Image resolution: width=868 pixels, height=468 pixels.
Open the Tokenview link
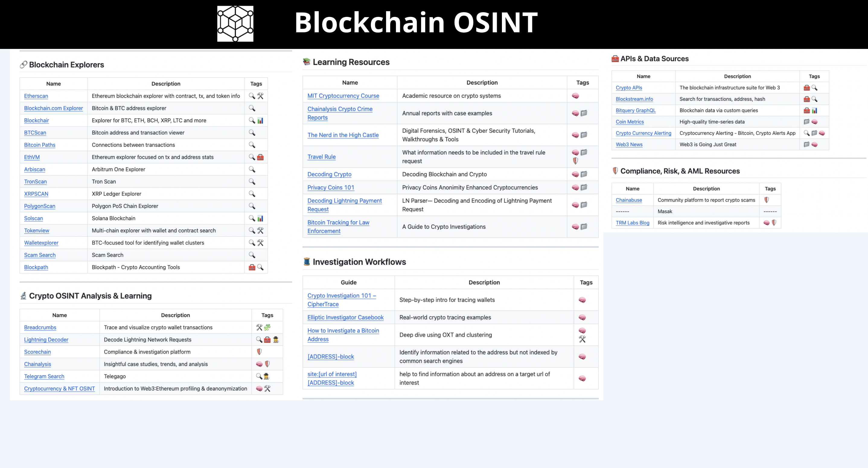click(37, 231)
